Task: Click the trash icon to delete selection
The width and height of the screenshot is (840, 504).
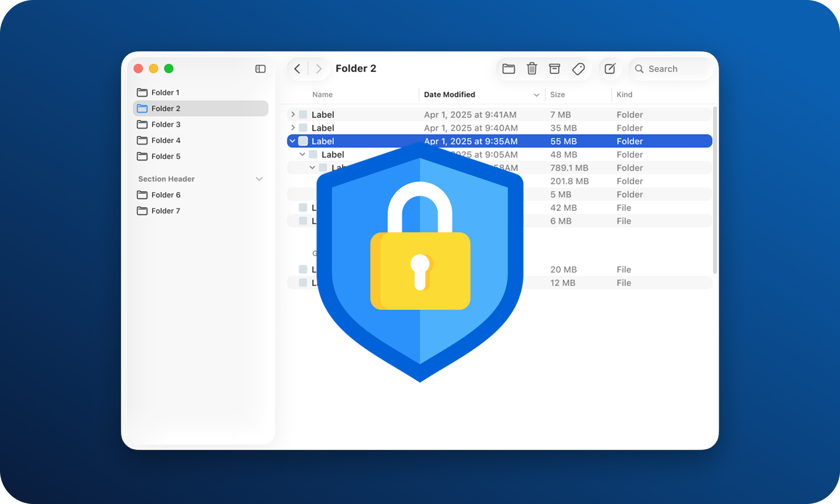Action: (x=532, y=68)
